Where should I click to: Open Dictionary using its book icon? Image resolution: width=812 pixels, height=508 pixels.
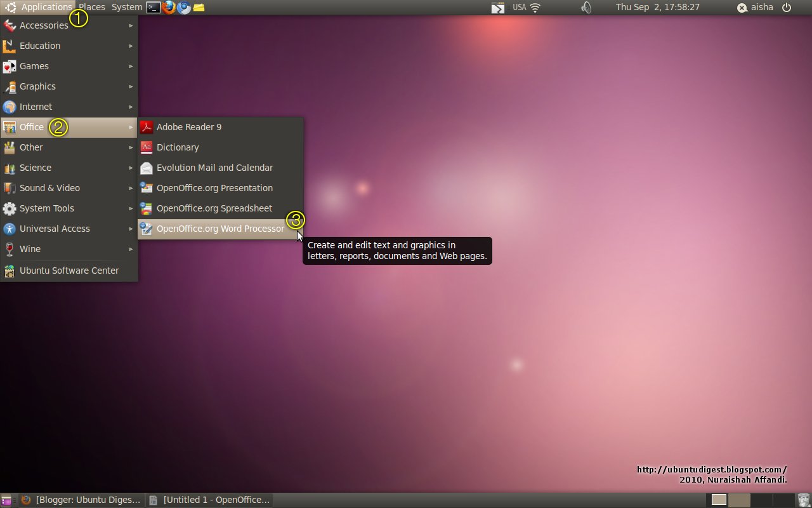[x=147, y=147]
